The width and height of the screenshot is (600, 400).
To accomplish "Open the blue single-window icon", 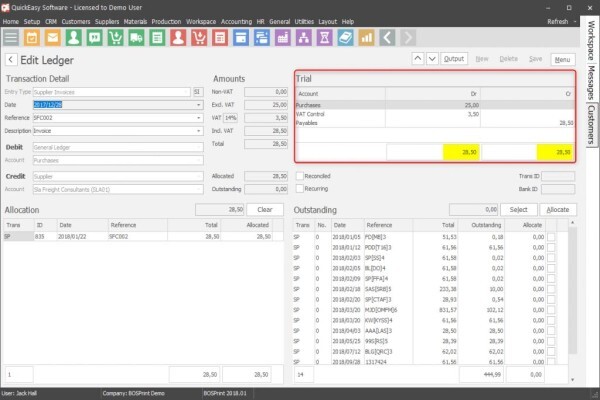I will click(241, 38).
